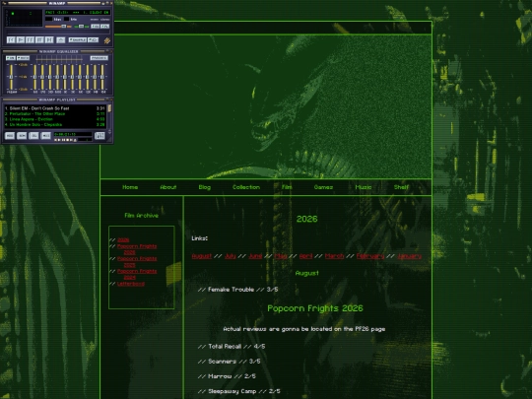Click the Winamp song seek bar
This screenshot has height=399, width=532.
click(x=58, y=33)
